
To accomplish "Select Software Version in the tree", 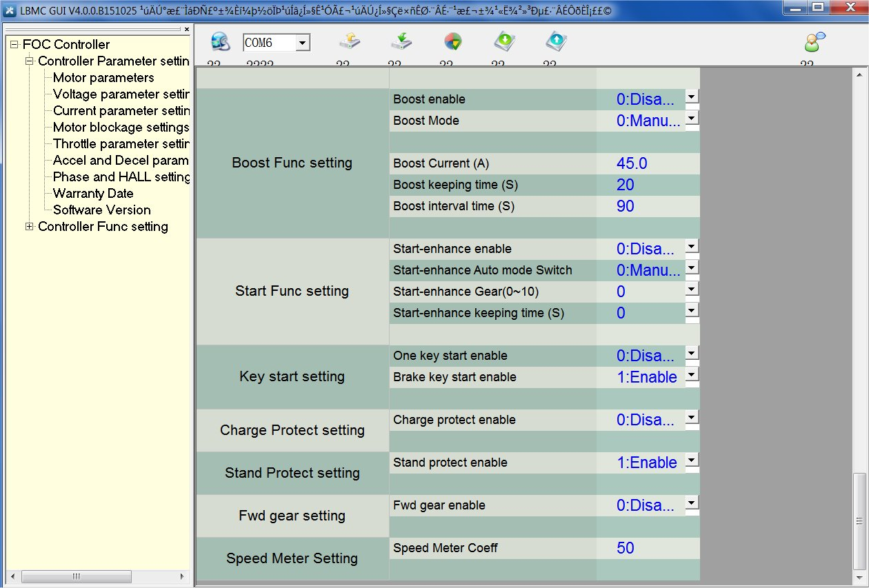I will click(101, 210).
